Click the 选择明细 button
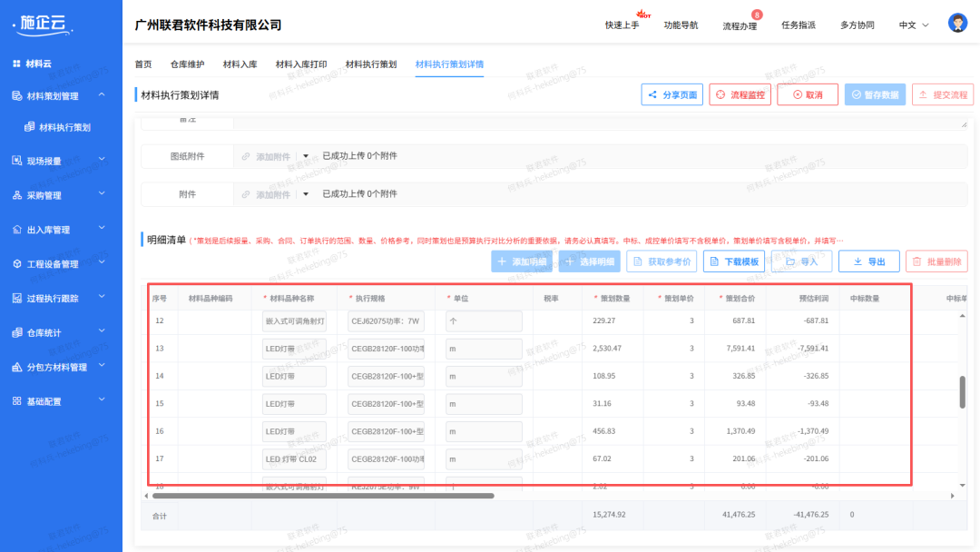The height and width of the screenshot is (552, 980). [x=590, y=262]
